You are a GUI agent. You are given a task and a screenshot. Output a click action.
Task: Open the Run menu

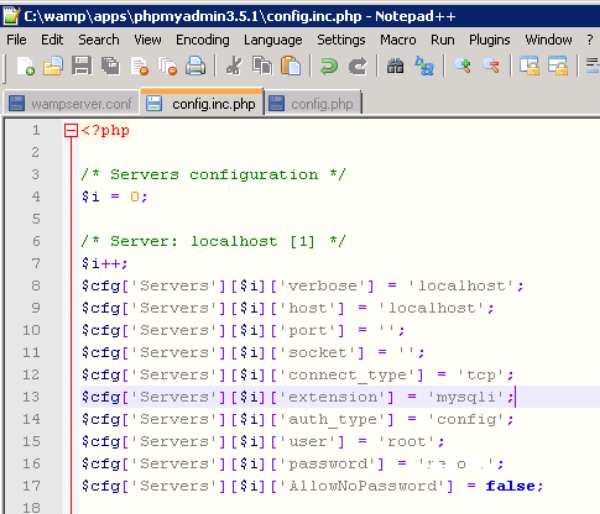pyautogui.click(x=443, y=40)
